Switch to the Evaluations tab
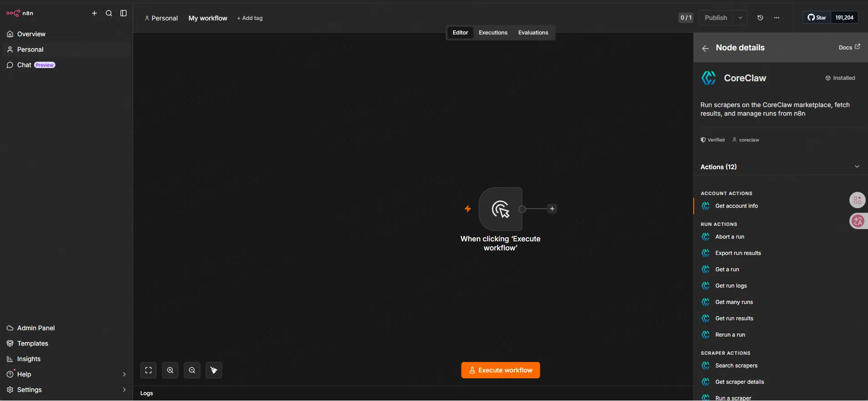Image resolution: width=868 pixels, height=401 pixels. pyautogui.click(x=533, y=33)
